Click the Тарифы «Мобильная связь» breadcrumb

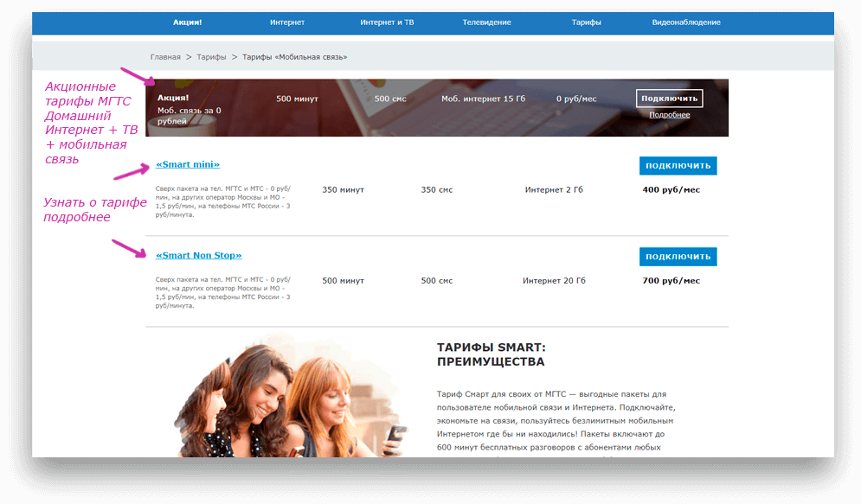point(294,57)
